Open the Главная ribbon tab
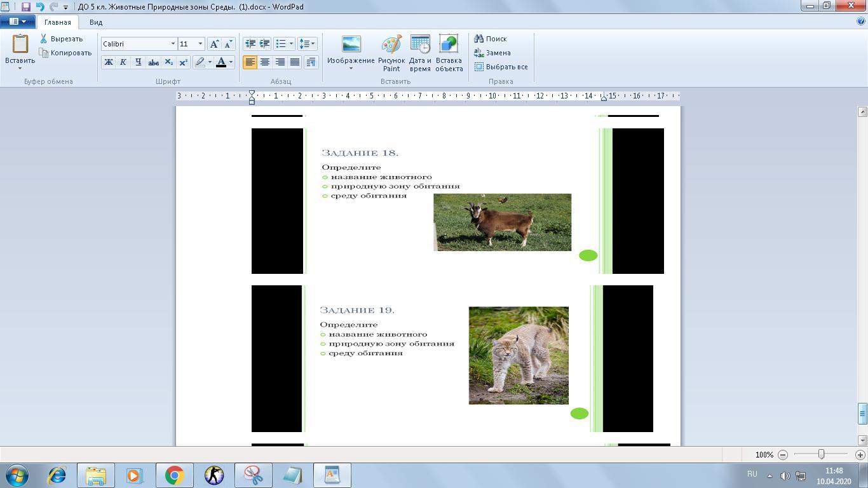This screenshot has height=488, width=868. click(x=57, y=22)
